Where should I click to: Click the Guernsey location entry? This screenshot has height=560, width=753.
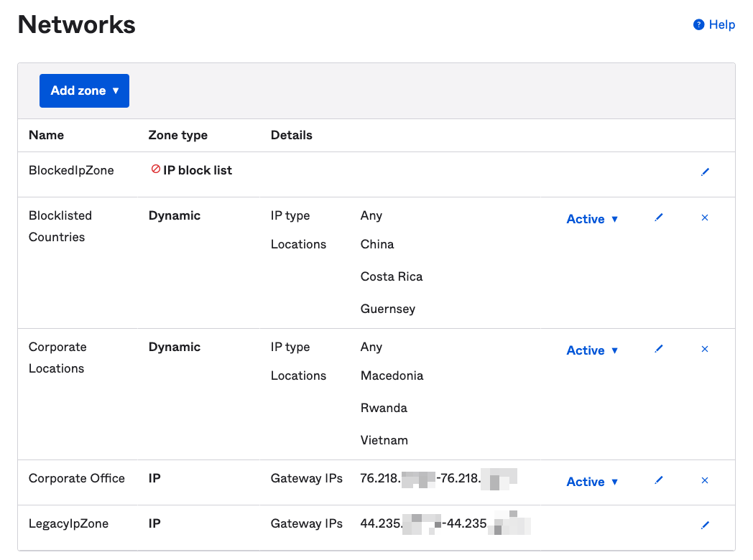coord(388,309)
